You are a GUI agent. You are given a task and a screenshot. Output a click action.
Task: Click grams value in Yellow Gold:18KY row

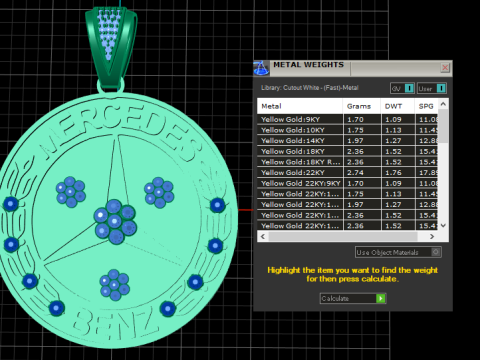[x=362, y=151]
